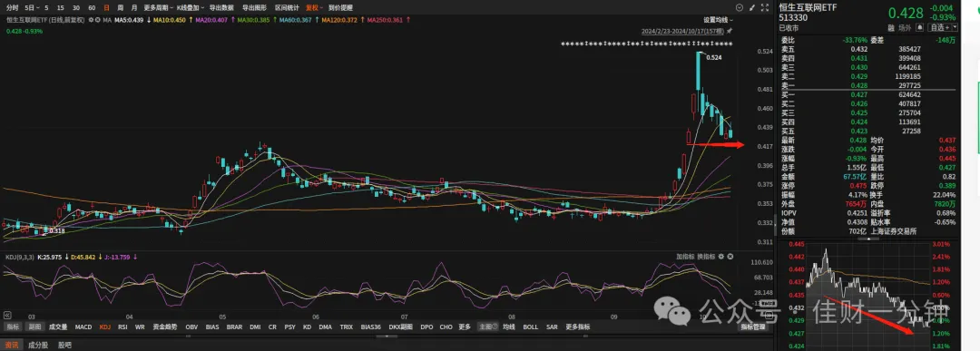Click the MA5:0.439 legend value
Screen dimensions: 980x351
(130, 20)
